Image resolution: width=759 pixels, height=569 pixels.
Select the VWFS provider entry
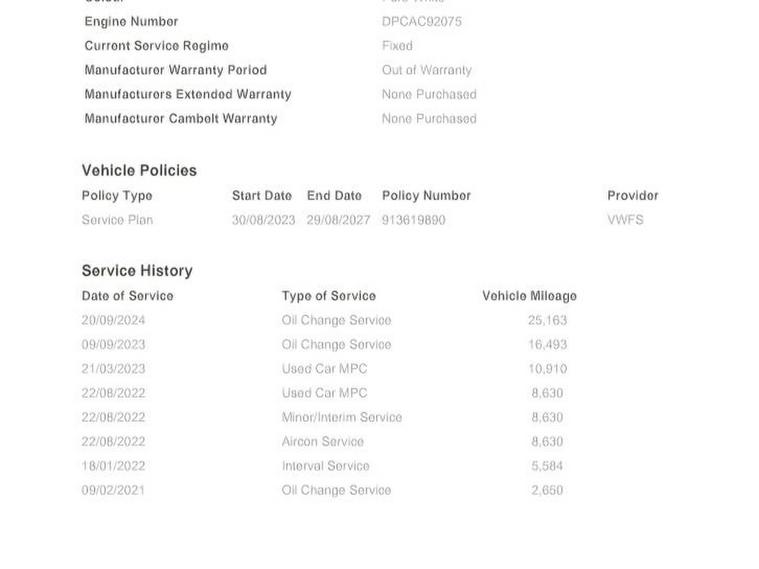(625, 220)
